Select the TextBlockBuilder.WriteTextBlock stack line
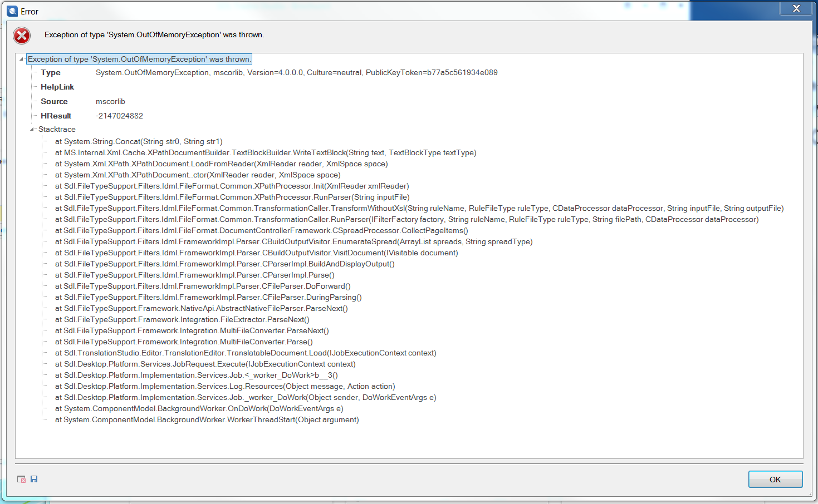 [266, 152]
